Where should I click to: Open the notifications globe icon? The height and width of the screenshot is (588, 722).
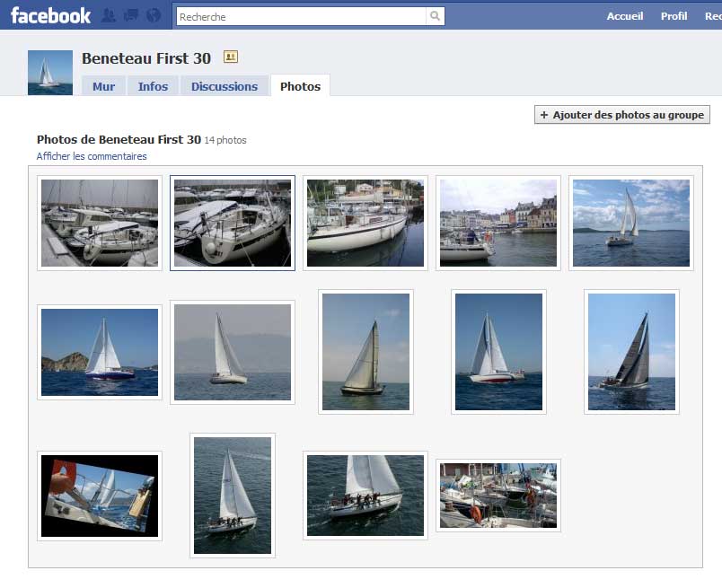(154, 15)
